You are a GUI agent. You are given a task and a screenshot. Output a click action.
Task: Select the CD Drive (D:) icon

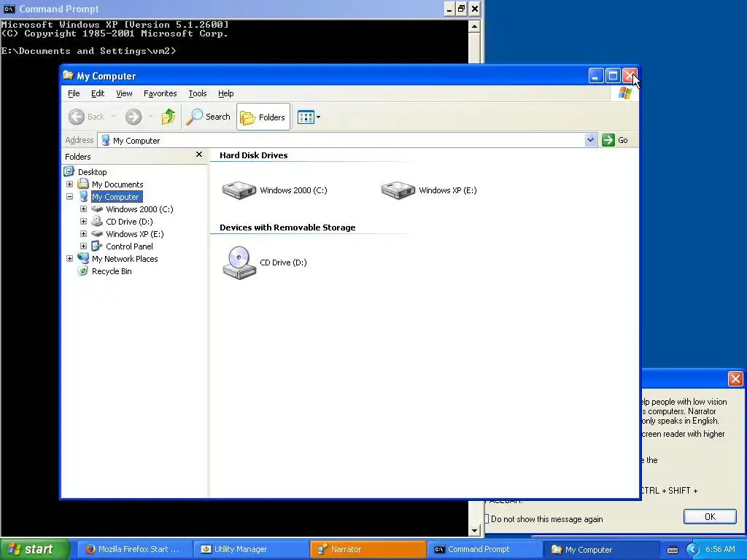point(239,262)
